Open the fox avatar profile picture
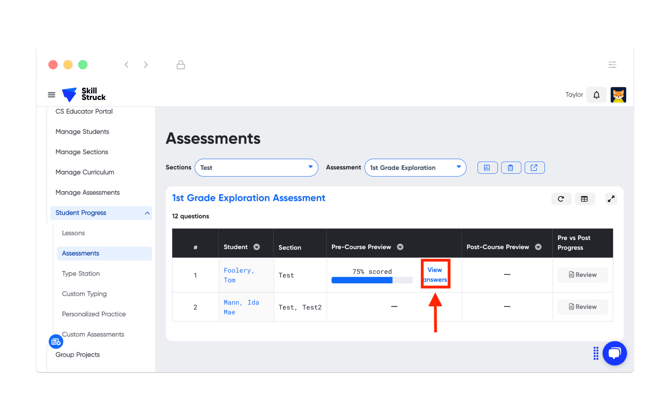The image size is (670, 418). 618,95
